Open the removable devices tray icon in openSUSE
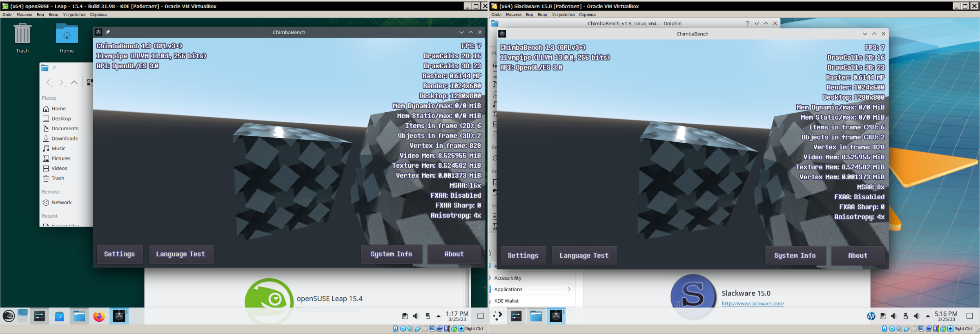 tap(428, 316)
